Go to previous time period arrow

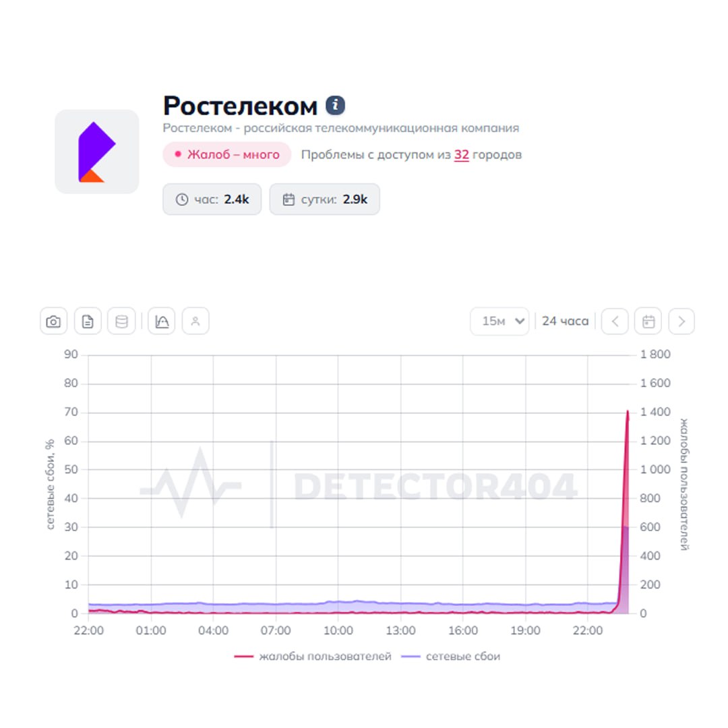[x=615, y=322]
